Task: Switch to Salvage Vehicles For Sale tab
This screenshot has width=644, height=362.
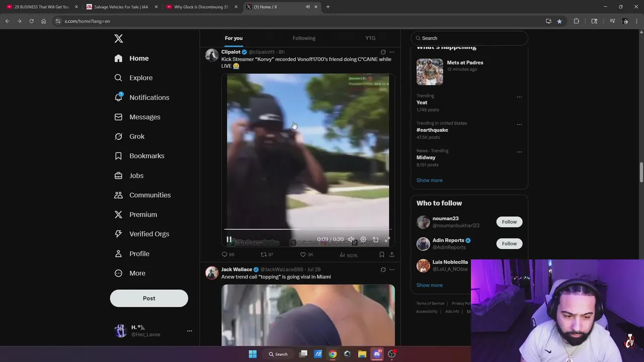Action: pyautogui.click(x=121, y=7)
